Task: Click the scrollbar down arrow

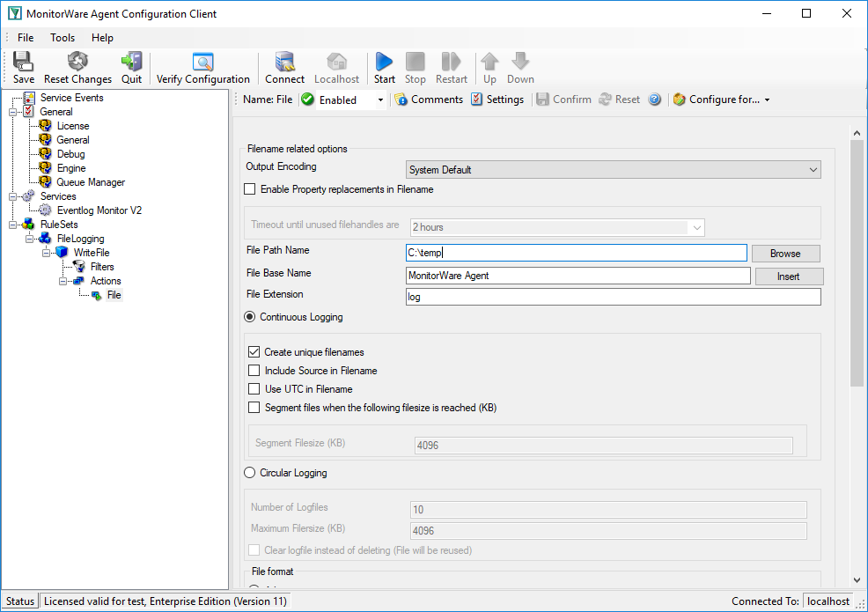Action: [857, 580]
